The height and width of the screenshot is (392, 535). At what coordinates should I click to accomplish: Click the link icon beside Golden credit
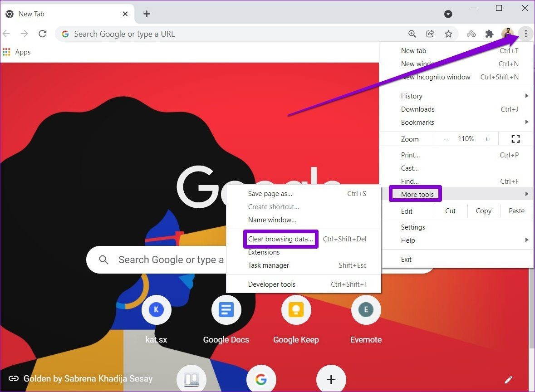tap(13, 378)
